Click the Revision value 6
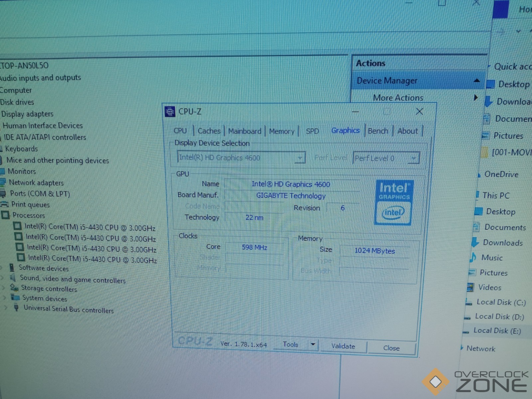The height and width of the screenshot is (399, 532). pyautogui.click(x=342, y=208)
